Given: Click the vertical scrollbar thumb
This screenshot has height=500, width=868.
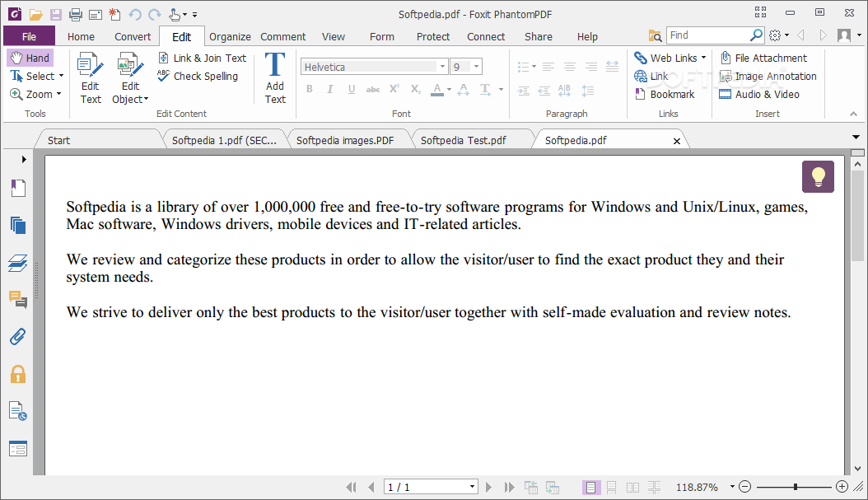Looking at the screenshot, I should (857, 215).
